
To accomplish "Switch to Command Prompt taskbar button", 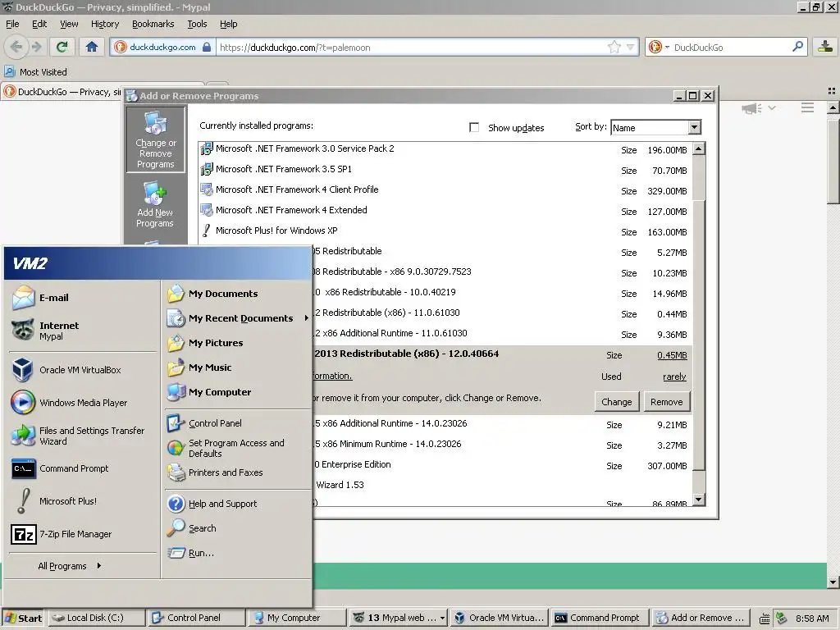I will click(x=599, y=618).
